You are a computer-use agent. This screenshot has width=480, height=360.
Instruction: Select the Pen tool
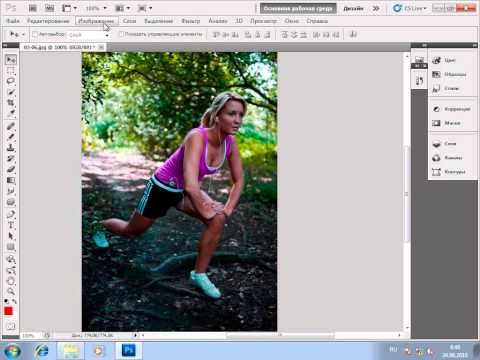[x=11, y=214]
